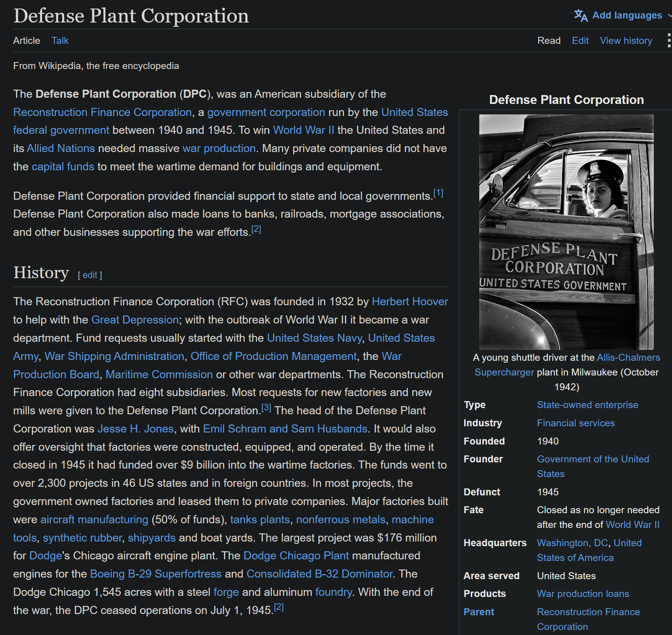Open the Jesse H. Jones link

(x=136, y=429)
